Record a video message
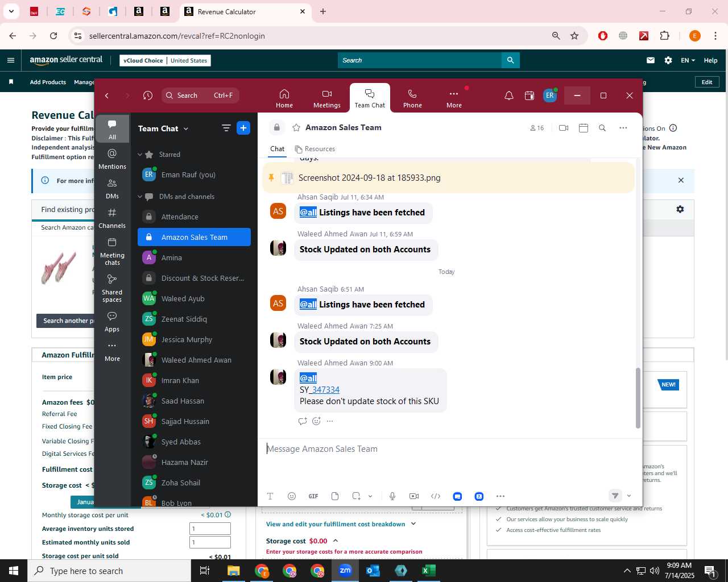 [x=414, y=496]
